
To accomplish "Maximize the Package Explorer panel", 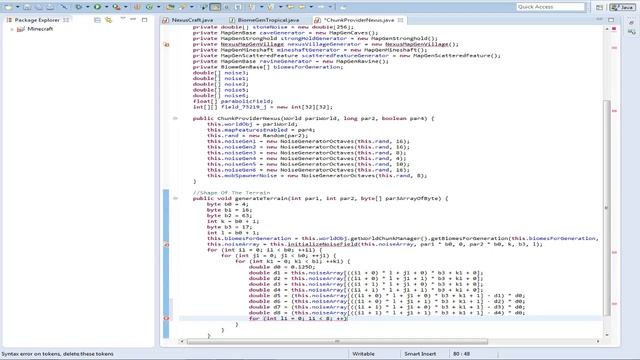I will (144, 20).
